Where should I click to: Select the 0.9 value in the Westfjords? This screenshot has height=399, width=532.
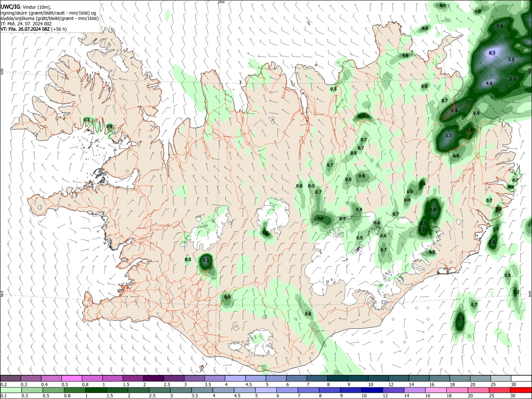click(x=109, y=126)
